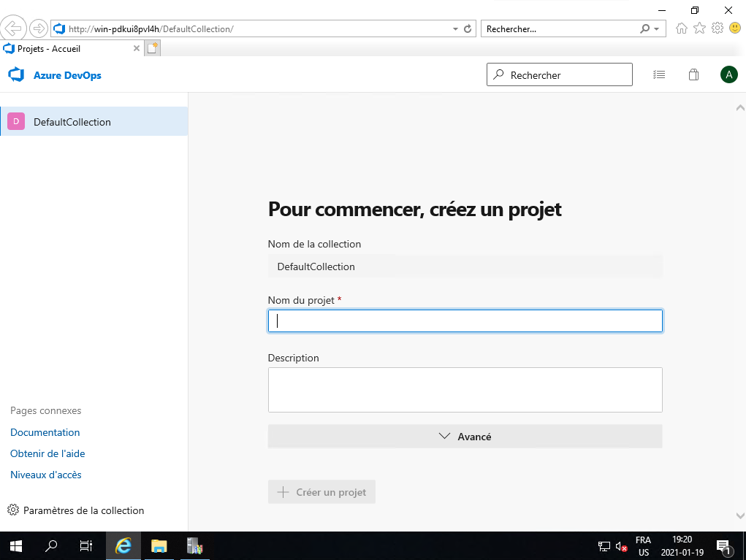Open the user profile avatar A
Viewport: 746px width, 560px height.
coord(728,74)
